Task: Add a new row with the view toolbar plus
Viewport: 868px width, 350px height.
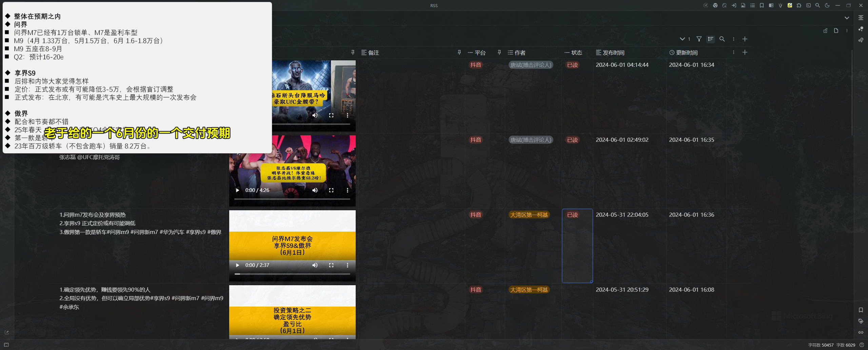Action: point(745,39)
